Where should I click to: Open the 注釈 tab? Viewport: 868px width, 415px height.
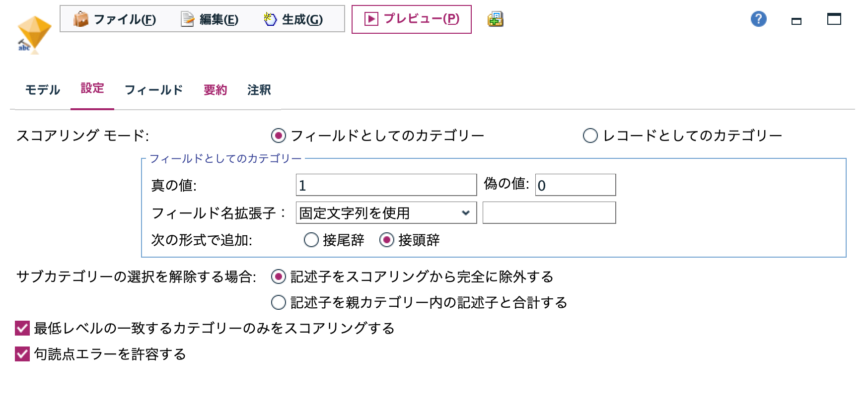click(x=259, y=89)
